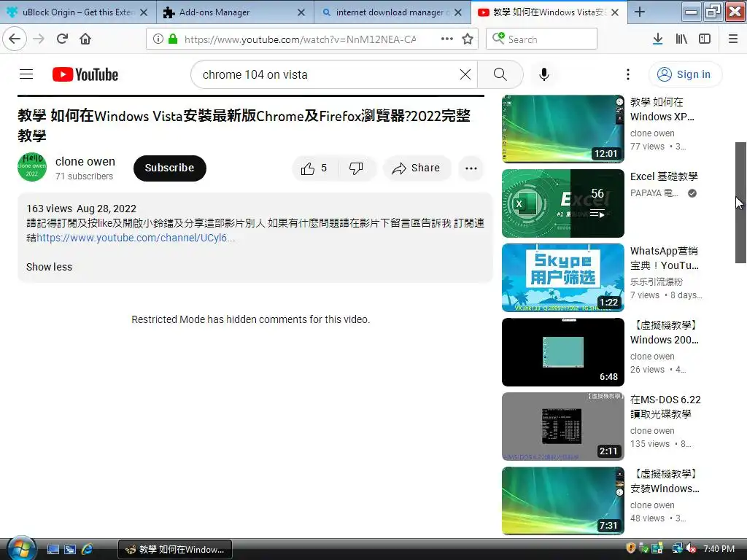Open a new browser tab

click(x=640, y=12)
